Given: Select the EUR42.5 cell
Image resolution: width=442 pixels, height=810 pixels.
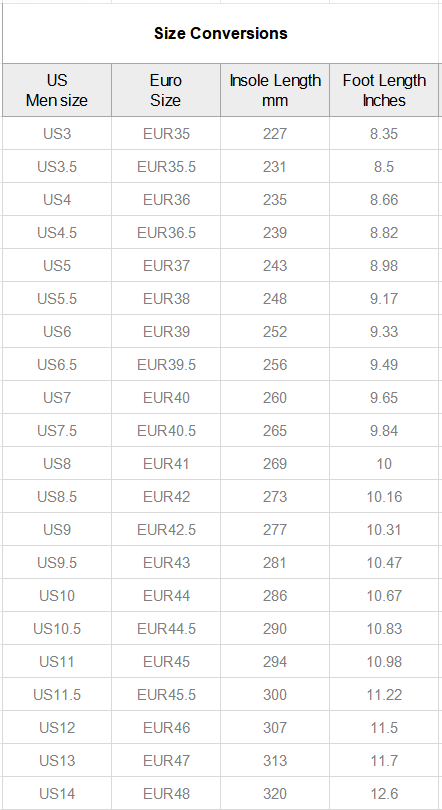Looking at the screenshot, I should (x=166, y=529).
